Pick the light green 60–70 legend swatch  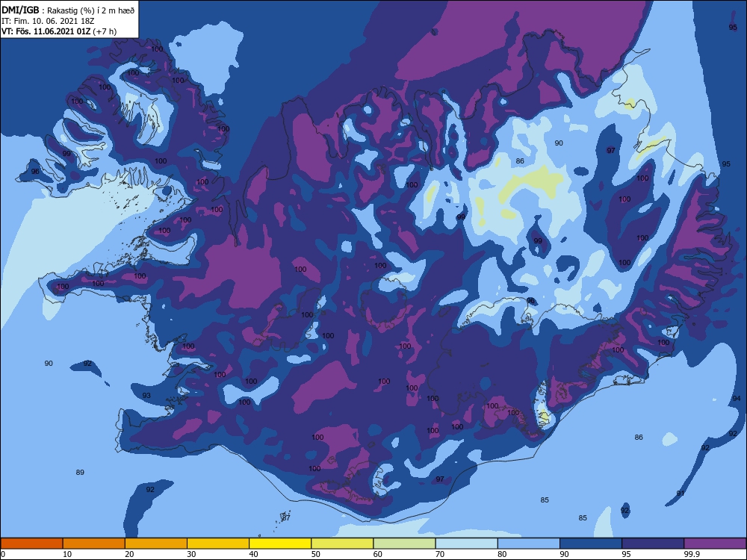pos(404,544)
